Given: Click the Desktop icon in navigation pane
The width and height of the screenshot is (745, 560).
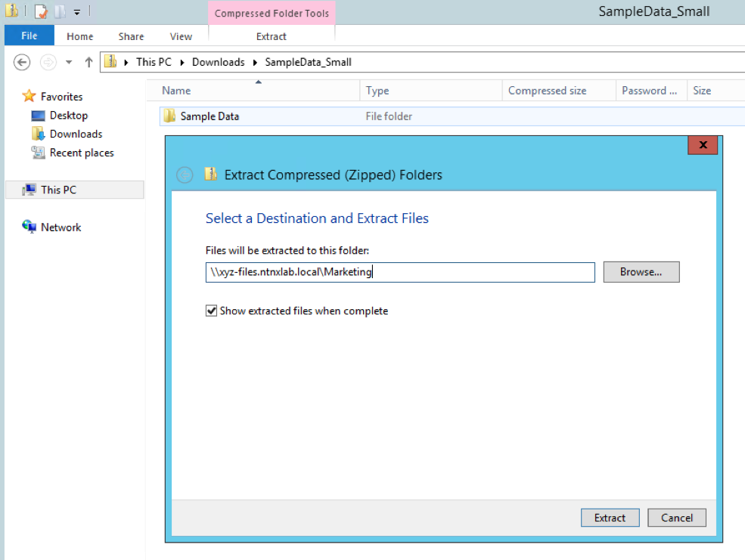Looking at the screenshot, I should point(38,116).
